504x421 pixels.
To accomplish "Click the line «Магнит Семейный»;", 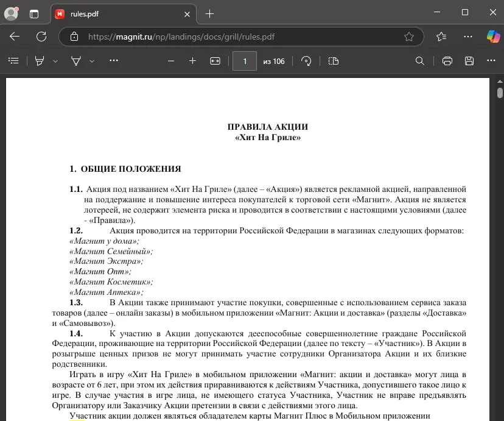I will pyautogui.click(x=111, y=251).
